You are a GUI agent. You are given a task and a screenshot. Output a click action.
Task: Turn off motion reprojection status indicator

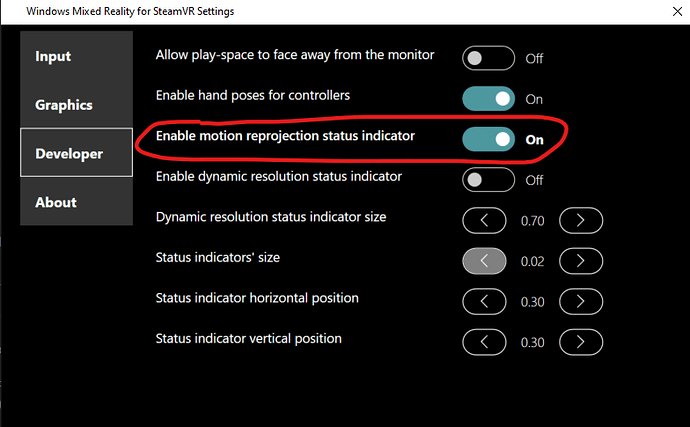(x=488, y=139)
